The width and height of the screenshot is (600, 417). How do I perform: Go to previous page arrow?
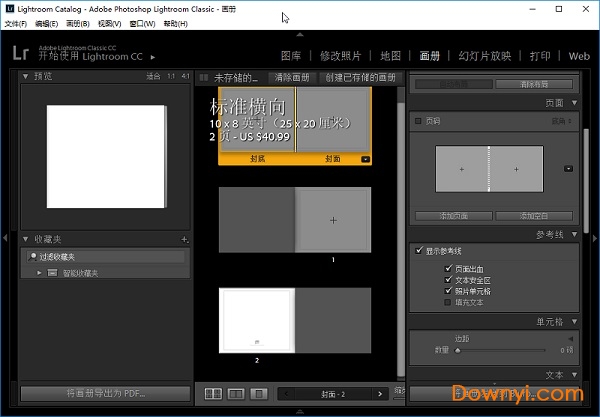[286, 394]
